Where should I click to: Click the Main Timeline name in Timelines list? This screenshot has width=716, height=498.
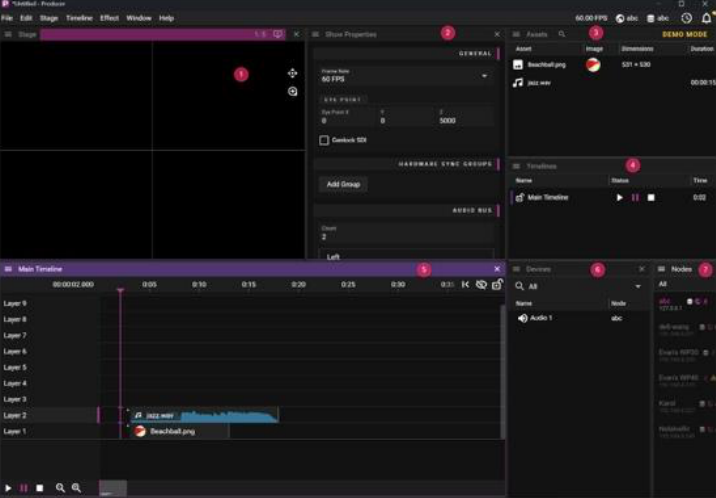click(548, 197)
